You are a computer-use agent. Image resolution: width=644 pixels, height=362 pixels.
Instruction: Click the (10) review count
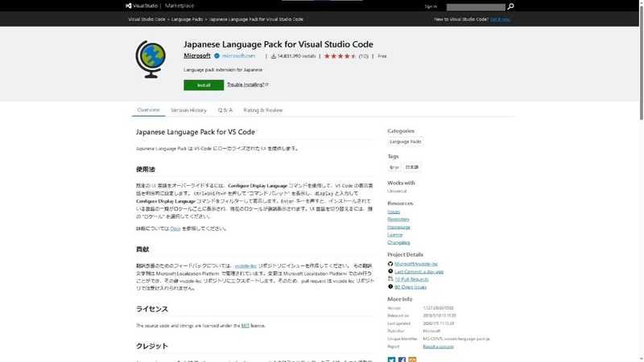tap(364, 56)
